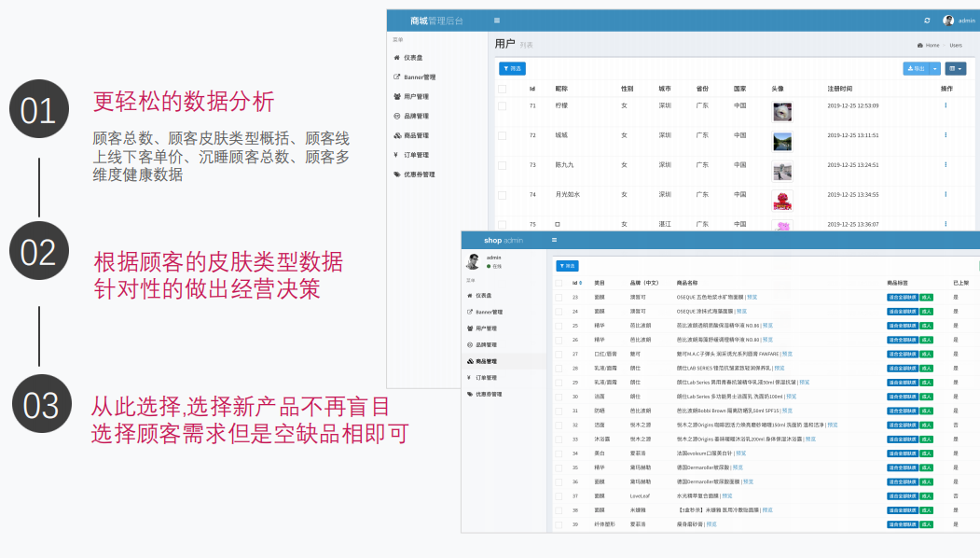Viewport: 980px width, 558px height.
Task: Select checkbox for product row 23
Action: tap(559, 297)
